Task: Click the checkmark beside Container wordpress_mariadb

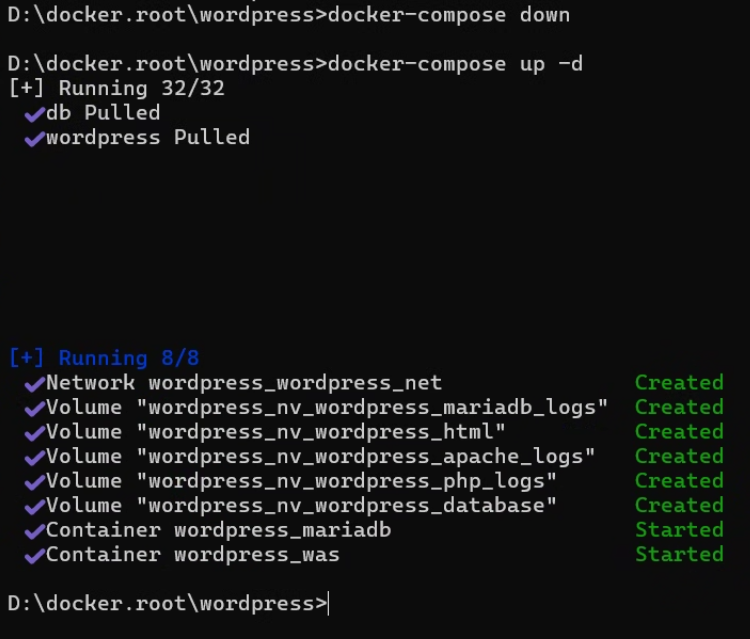Action: pos(34,532)
